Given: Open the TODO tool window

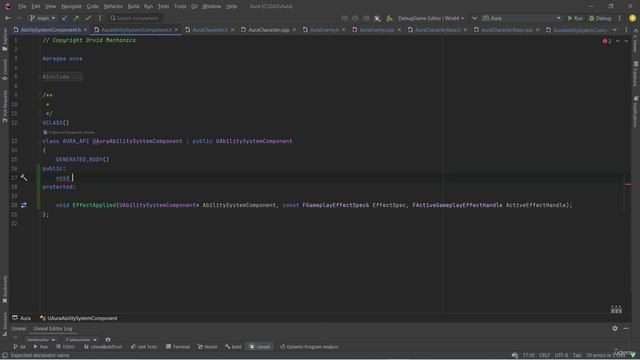Looking at the screenshot, I should (x=65, y=347).
